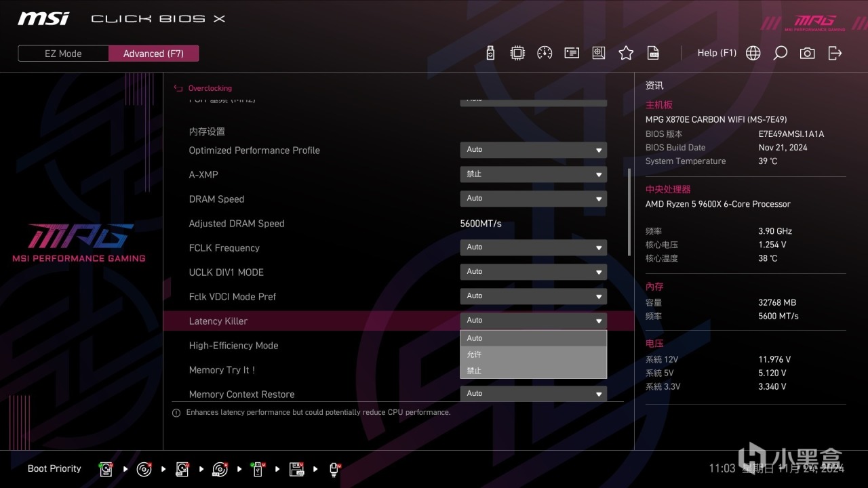The image size is (868, 488).
Task: Open the Board Explorer icon
Action: click(x=599, y=53)
